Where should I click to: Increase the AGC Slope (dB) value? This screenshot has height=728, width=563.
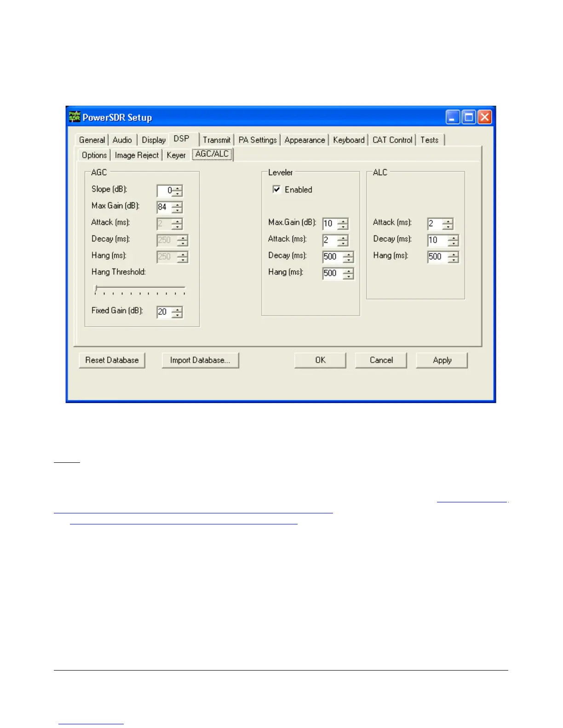point(178,188)
